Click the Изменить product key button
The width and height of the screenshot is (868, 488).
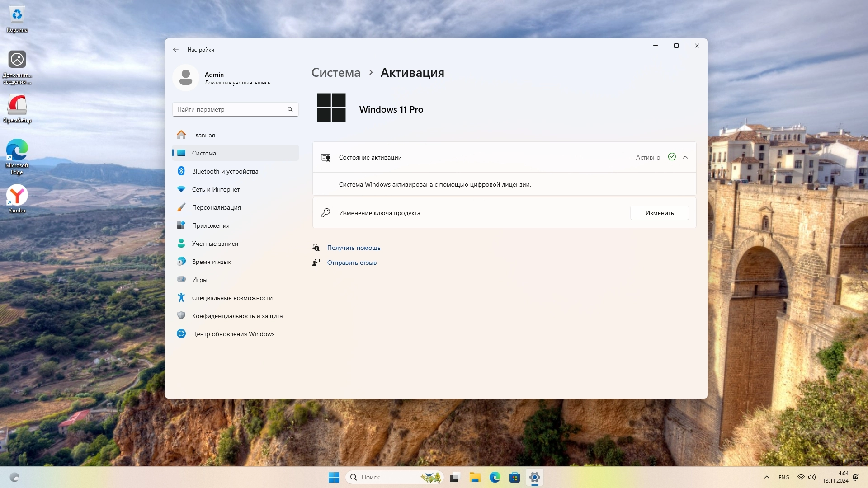click(x=659, y=213)
